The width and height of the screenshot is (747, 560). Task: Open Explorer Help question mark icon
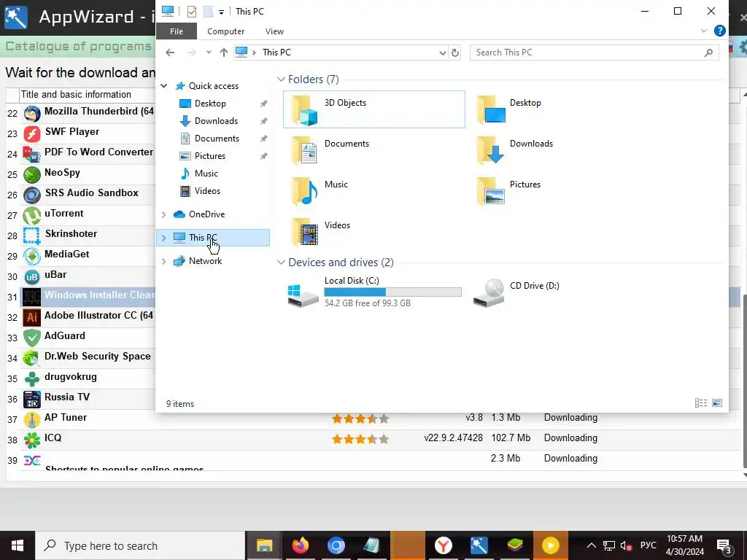click(x=720, y=31)
